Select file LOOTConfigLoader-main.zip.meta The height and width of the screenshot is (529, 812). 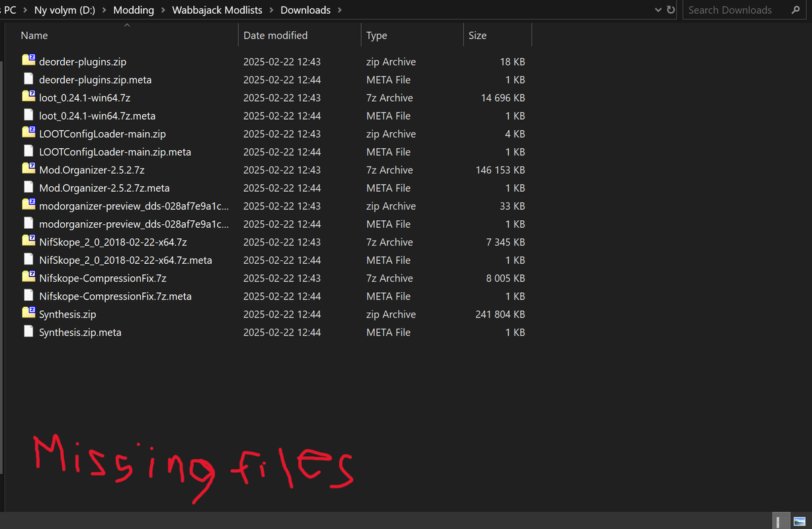click(x=115, y=152)
